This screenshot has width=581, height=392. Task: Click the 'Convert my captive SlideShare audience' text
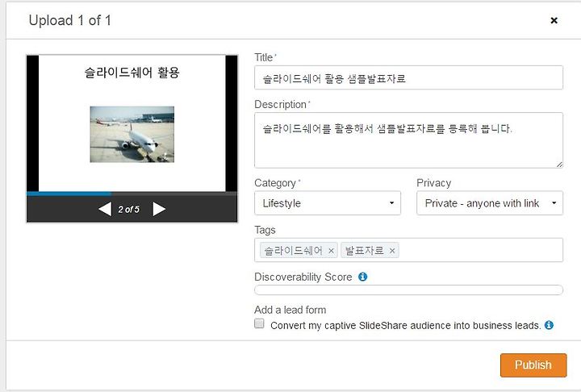pos(406,325)
